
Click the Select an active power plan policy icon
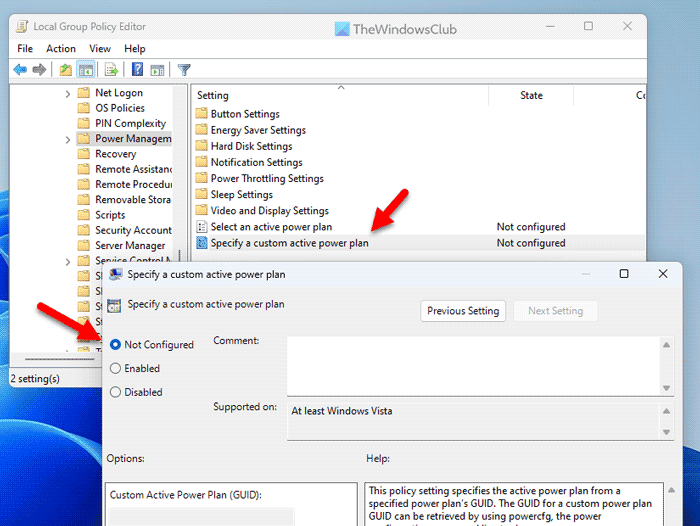click(202, 226)
